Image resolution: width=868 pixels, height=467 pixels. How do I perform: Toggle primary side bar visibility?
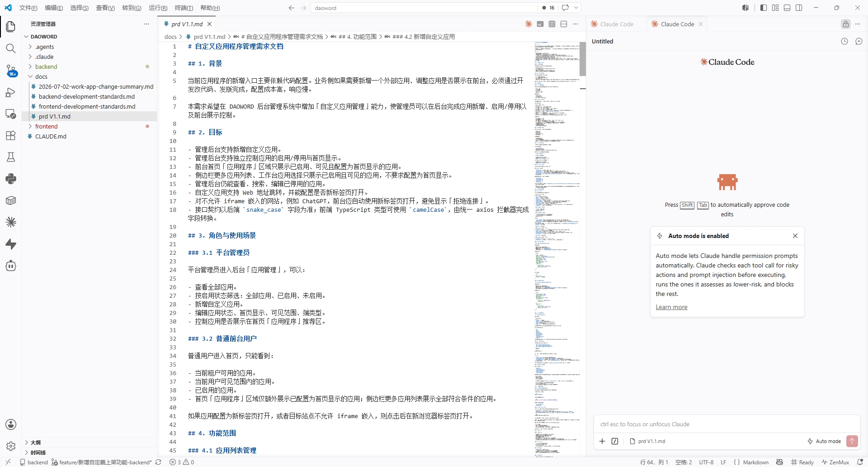[x=764, y=8]
